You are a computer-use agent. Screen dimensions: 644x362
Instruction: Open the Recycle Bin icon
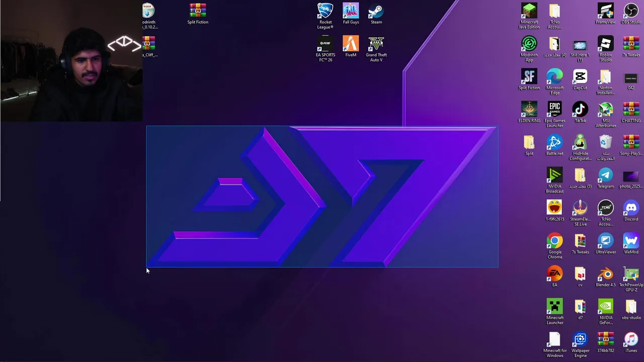605,147
